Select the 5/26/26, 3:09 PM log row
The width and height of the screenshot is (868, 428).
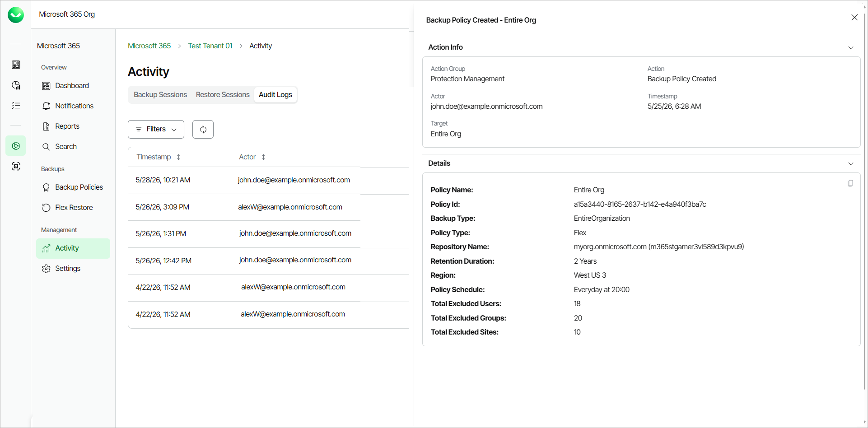pos(269,207)
